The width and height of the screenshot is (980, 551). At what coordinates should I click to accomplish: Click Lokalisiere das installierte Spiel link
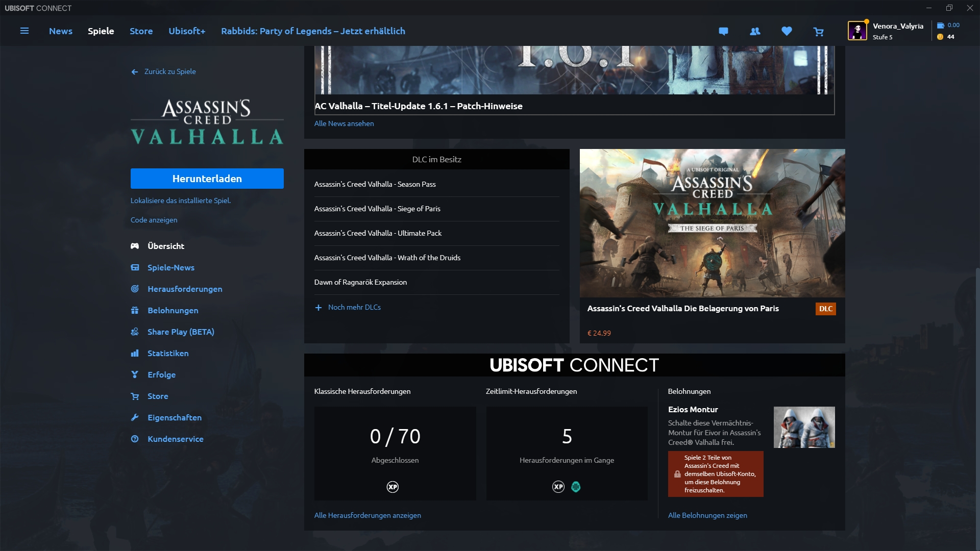(181, 201)
